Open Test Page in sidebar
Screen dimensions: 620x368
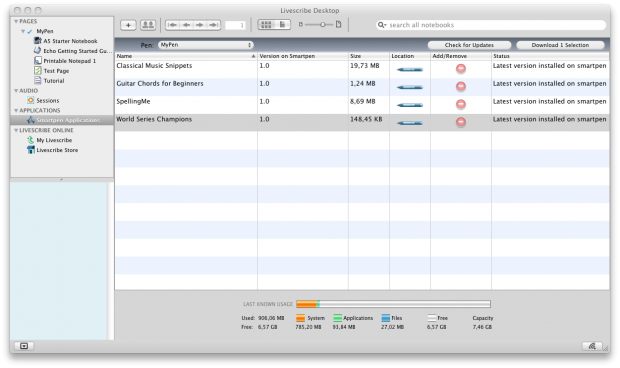(x=51, y=71)
